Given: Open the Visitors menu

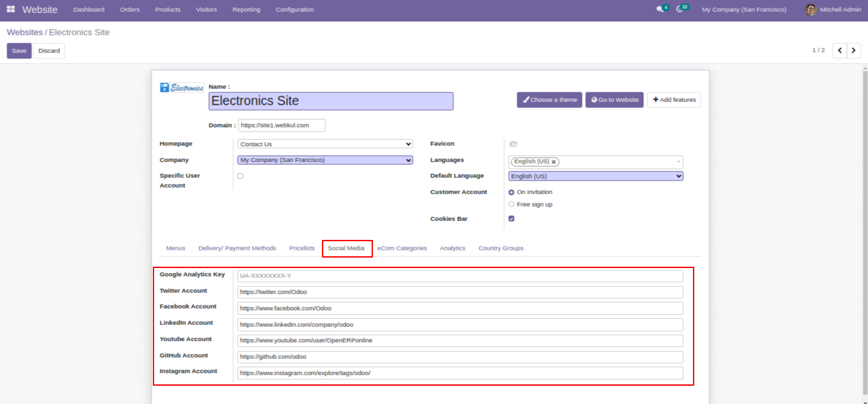Looking at the screenshot, I should [206, 10].
